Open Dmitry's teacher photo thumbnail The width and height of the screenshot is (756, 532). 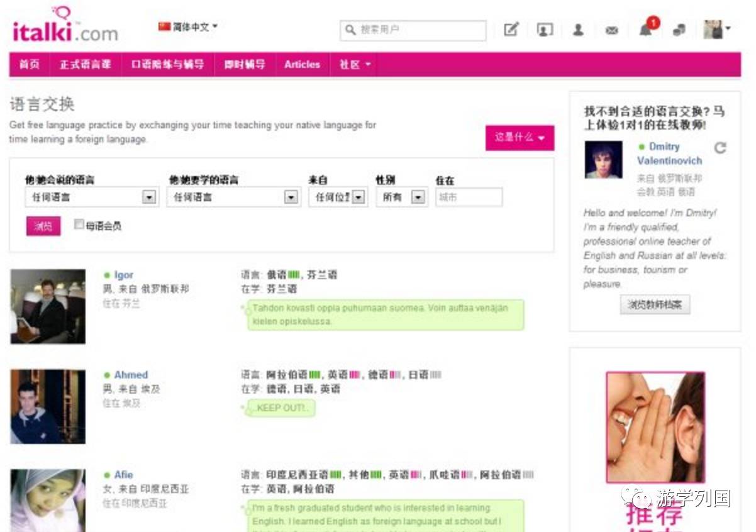point(603,160)
